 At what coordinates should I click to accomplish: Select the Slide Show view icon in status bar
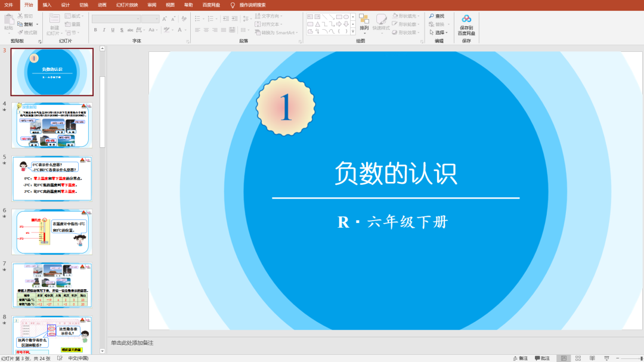[607, 357]
